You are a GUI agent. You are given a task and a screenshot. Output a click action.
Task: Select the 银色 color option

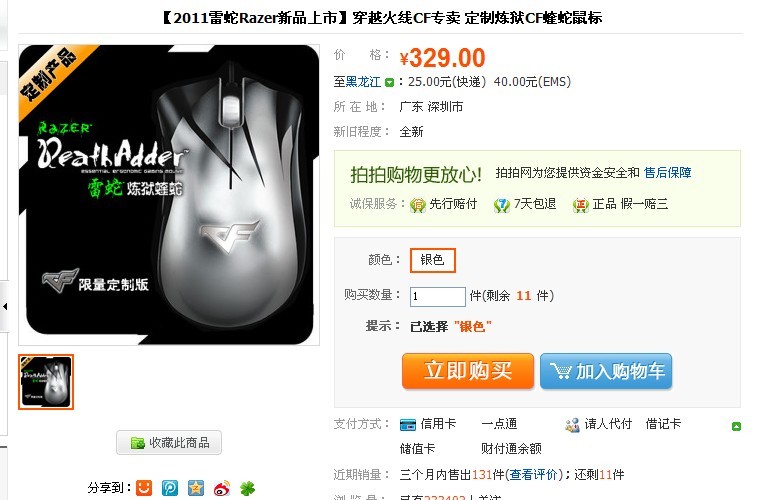pyautogui.click(x=433, y=260)
